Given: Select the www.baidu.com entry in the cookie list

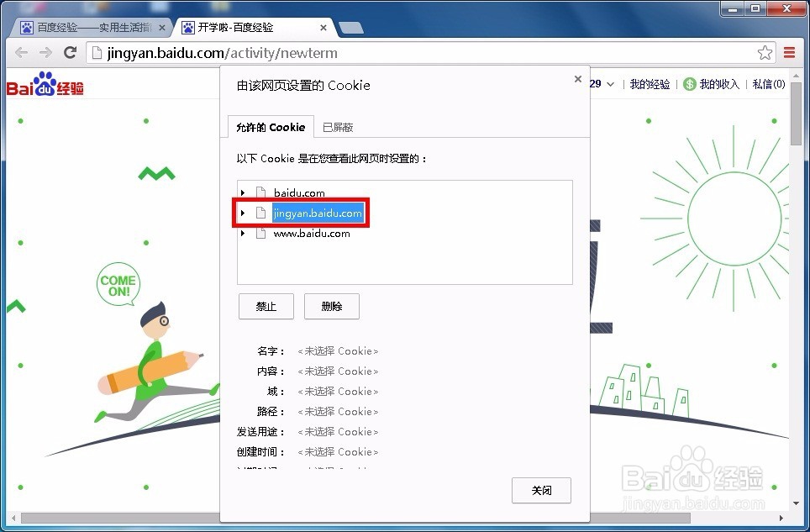Looking at the screenshot, I should point(312,234).
